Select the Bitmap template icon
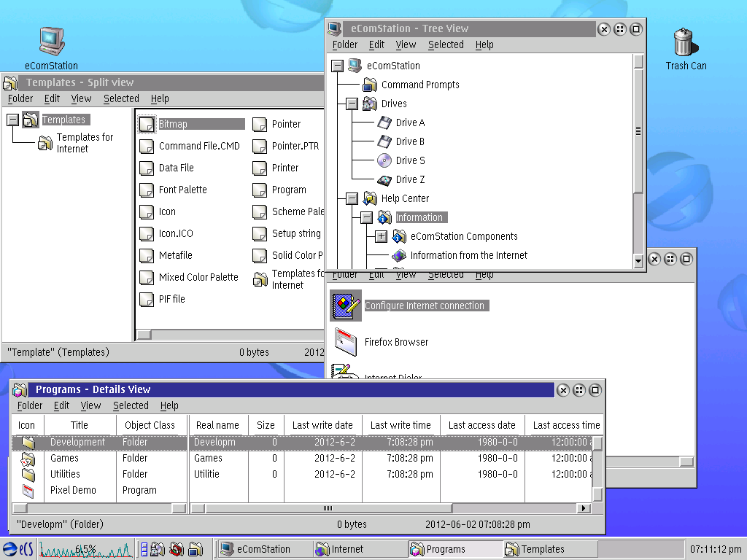 [x=147, y=124]
